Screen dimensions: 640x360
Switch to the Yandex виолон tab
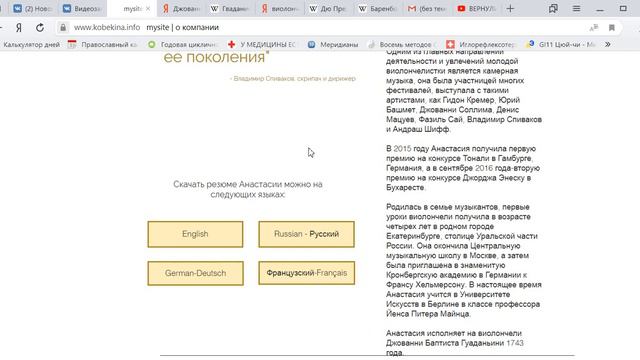[x=280, y=9]
